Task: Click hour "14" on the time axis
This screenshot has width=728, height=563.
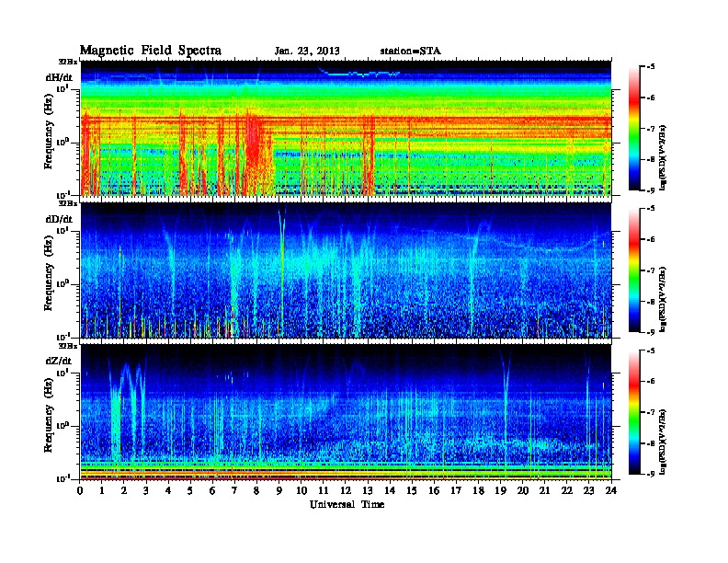Action: (x=390, y=490)
